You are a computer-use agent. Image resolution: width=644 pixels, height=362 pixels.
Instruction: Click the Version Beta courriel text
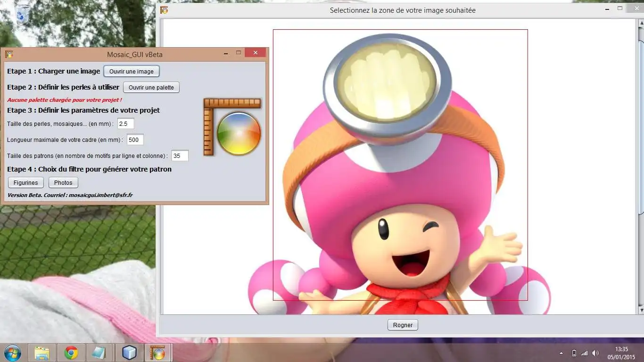[70, 195]
